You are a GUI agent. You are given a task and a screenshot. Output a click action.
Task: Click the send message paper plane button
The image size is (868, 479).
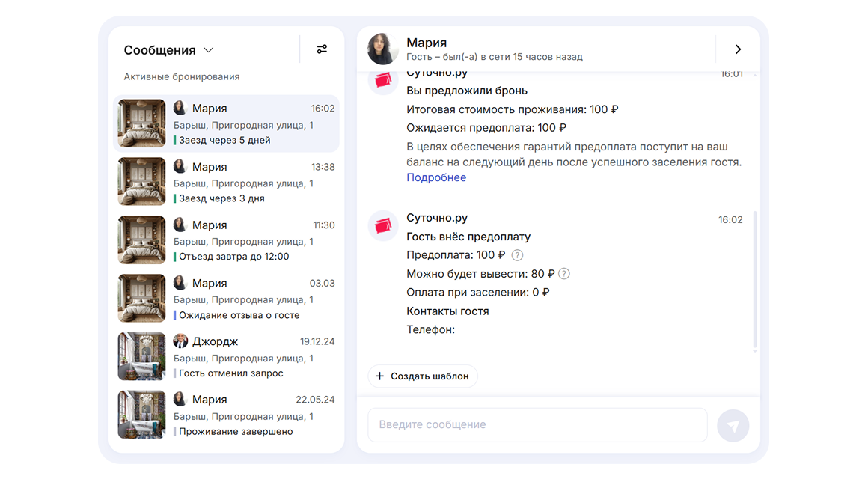(733, 426)
